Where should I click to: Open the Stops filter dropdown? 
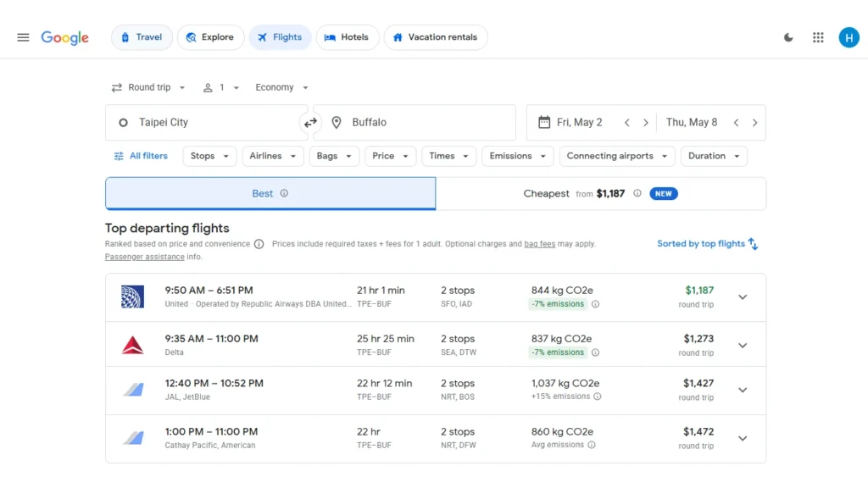[209, 156]
